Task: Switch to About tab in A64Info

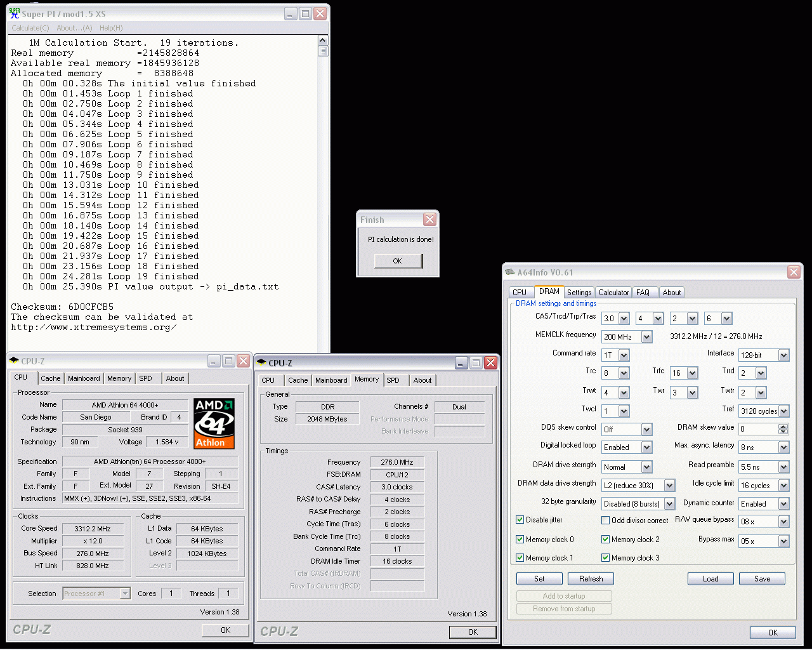Action: coord(672,293)
